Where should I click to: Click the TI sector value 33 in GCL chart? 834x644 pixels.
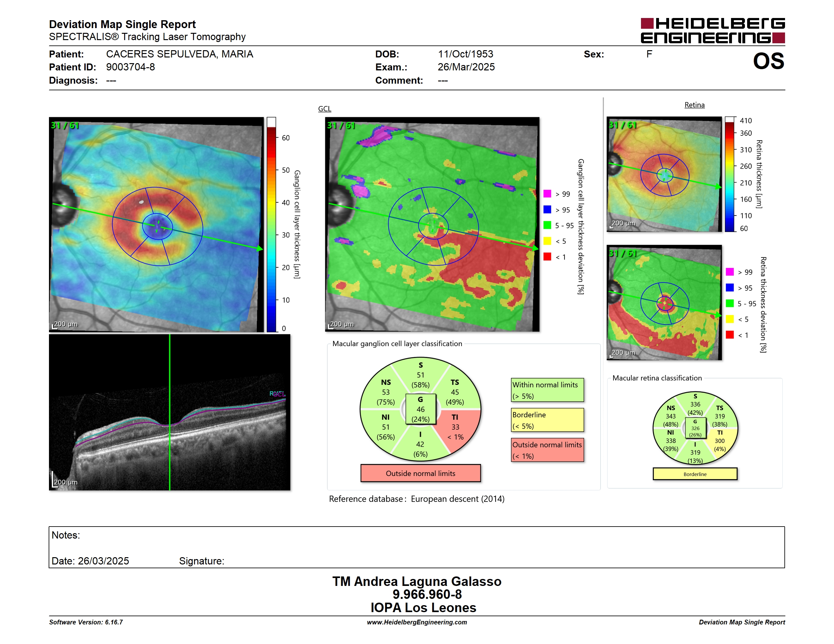(x=455, y=427)
